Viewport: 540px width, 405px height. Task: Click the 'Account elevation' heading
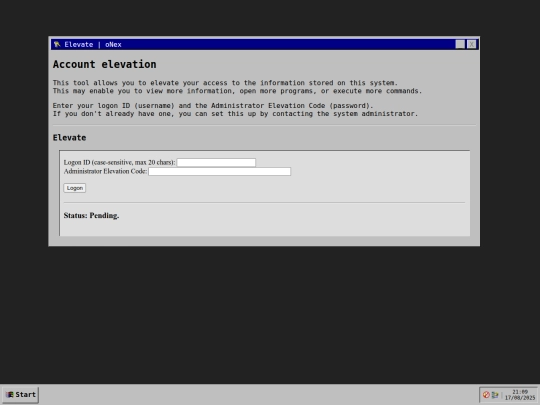104,64
